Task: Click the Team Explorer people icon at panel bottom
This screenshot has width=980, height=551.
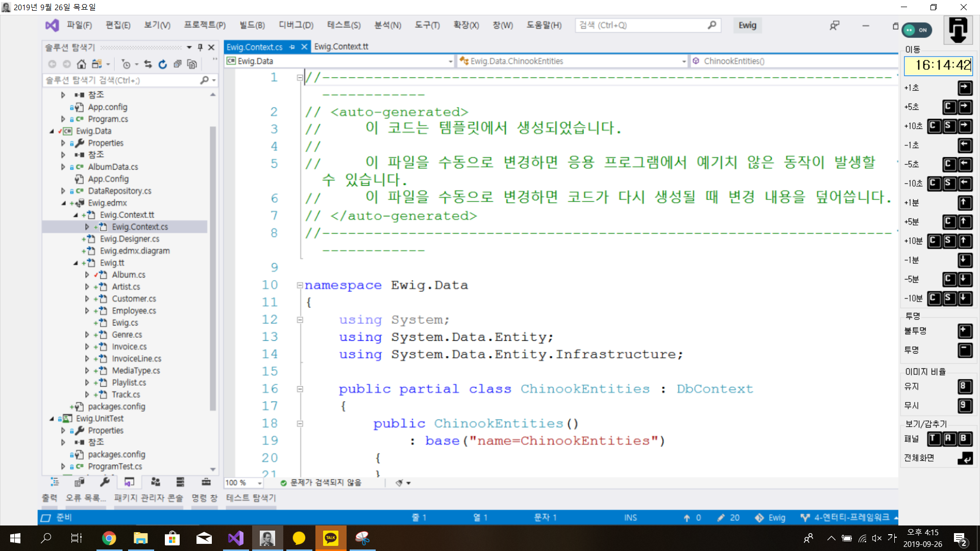Action: (x=156, y=482)
